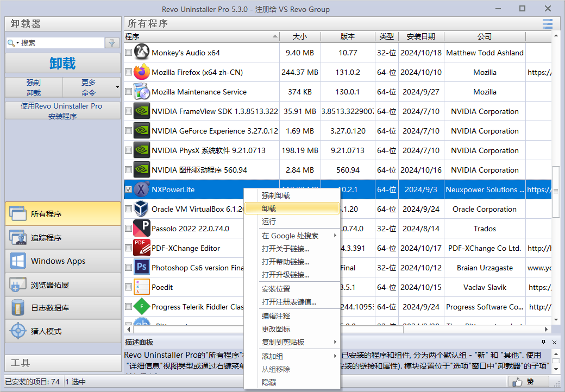Sort by the 安装日期 column header
Screen dimensions: 565x392
(421, 36)
